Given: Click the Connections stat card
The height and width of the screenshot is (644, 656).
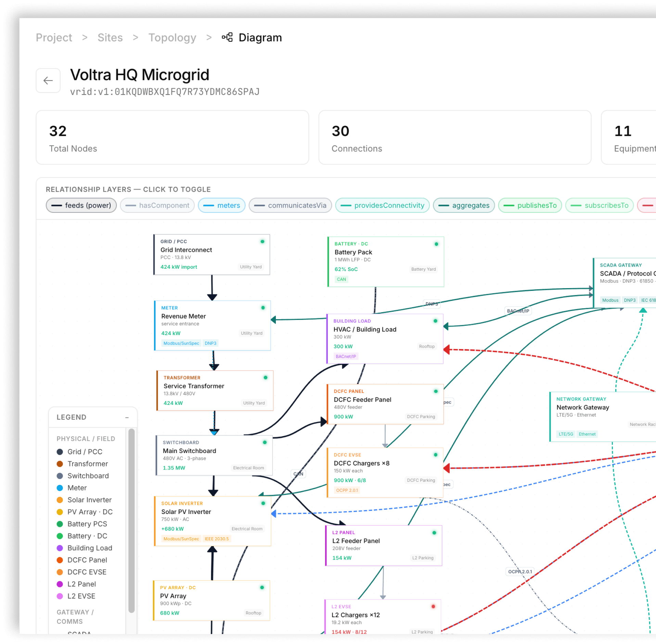Looking at the screenshot, I should 455,138.
